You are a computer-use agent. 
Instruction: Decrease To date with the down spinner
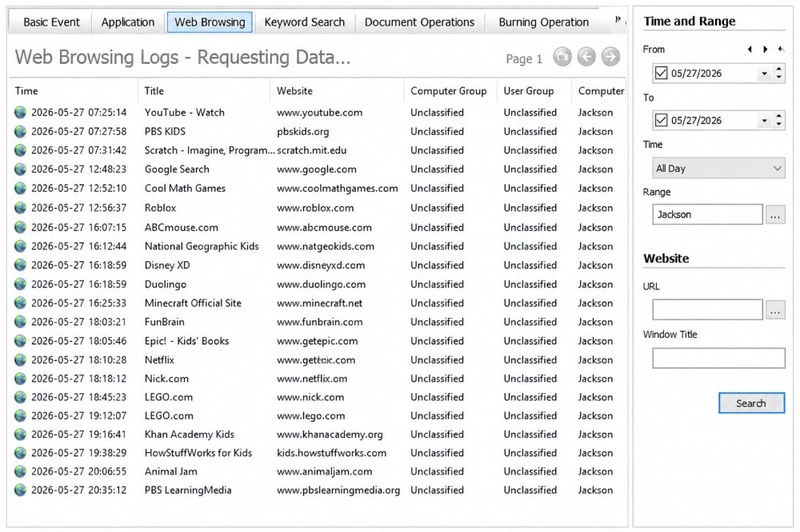[x=779, y=125]
